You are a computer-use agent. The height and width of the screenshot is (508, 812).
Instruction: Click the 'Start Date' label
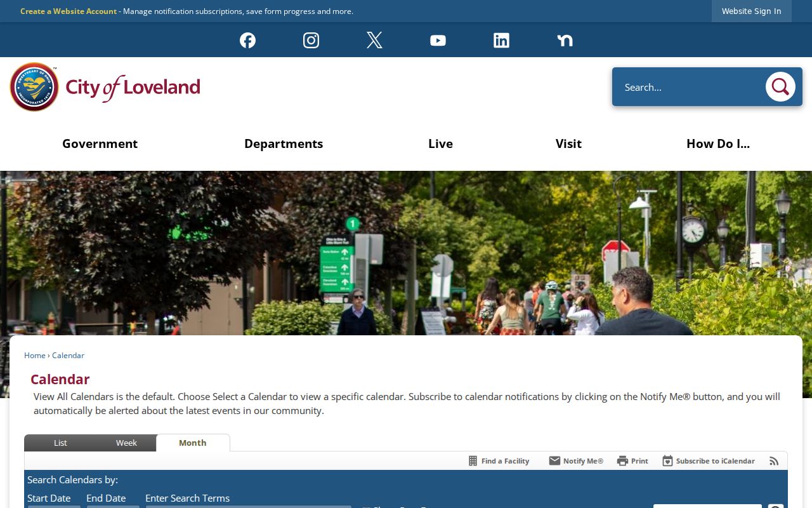(x=49, y=498)
